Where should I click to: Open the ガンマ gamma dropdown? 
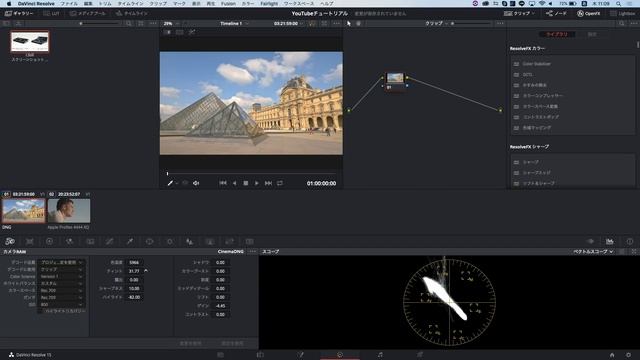(61, 297)
